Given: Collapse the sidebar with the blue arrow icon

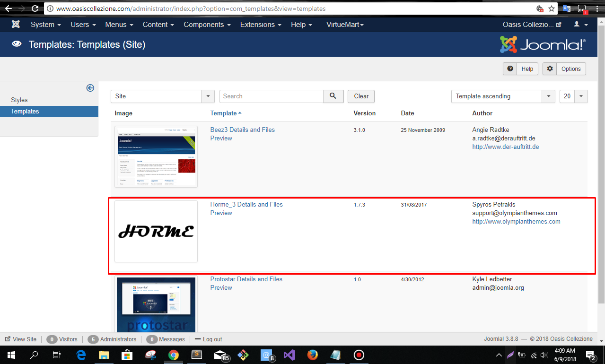Looking at the screenshot, I should click(x=90, y=88).
